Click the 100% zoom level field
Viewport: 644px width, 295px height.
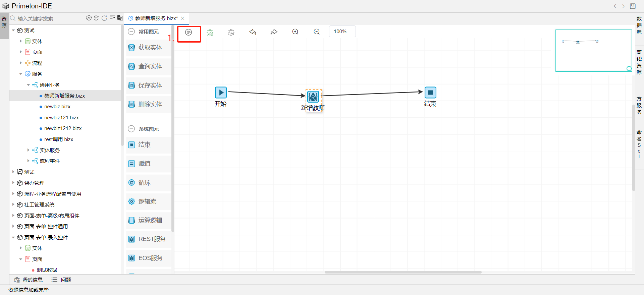pyautogui.click(x=342, y=32)
